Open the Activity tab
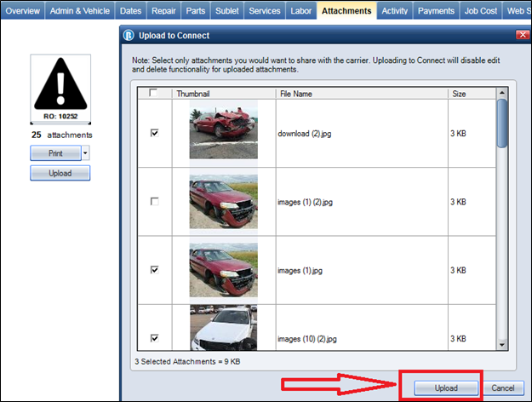Image resolution: width=532 pixels, height=402 pixels. (395, 11)
